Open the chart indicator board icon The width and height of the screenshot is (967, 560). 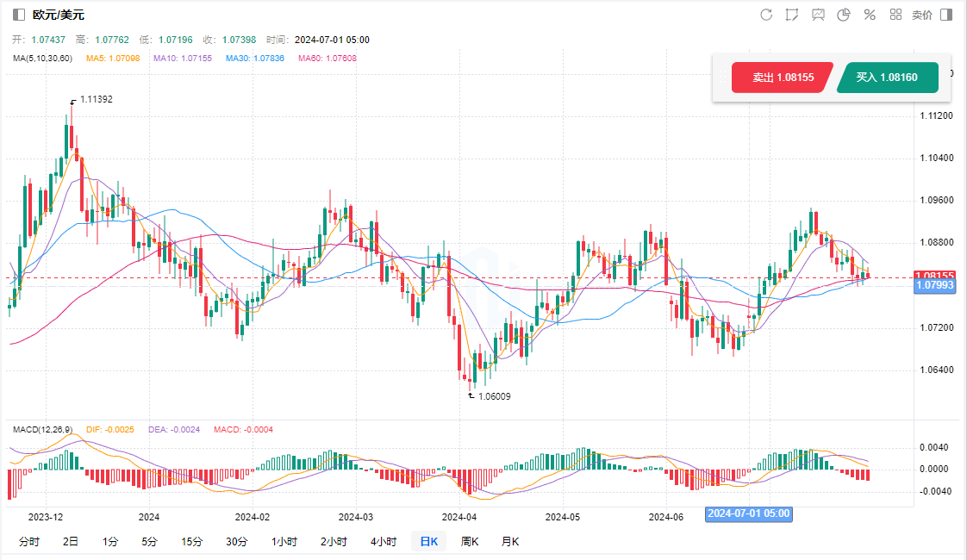818,15
